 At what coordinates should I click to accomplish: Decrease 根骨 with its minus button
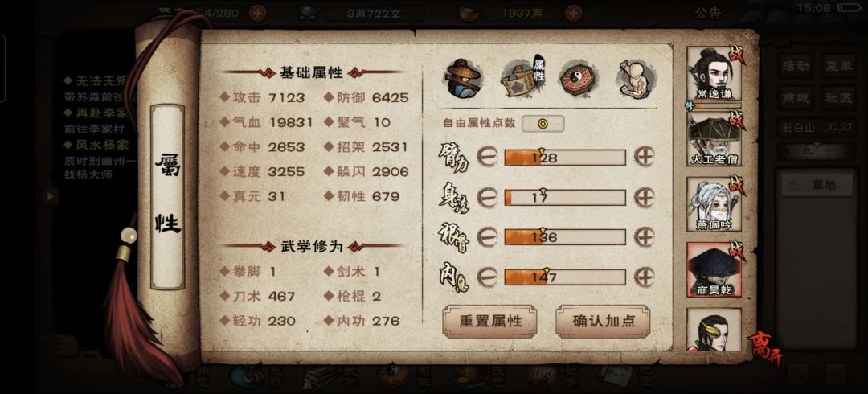(x=487, y=237)
